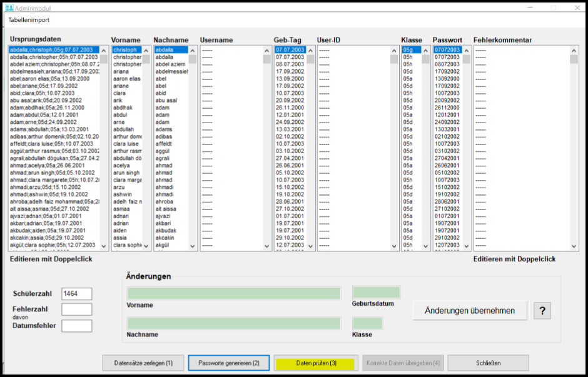This screenshot has height=377, width=588.
Task: Click the Adminmodul app icon in title bar
Action: (8, 7)
